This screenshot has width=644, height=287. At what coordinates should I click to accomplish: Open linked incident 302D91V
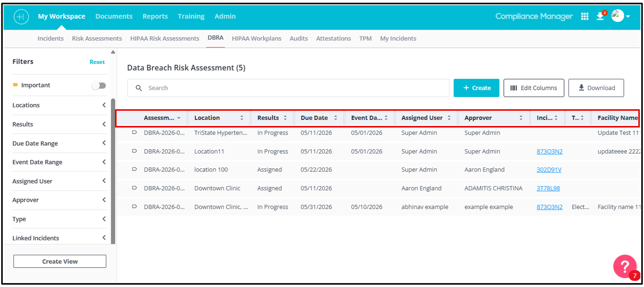(549, 170)
